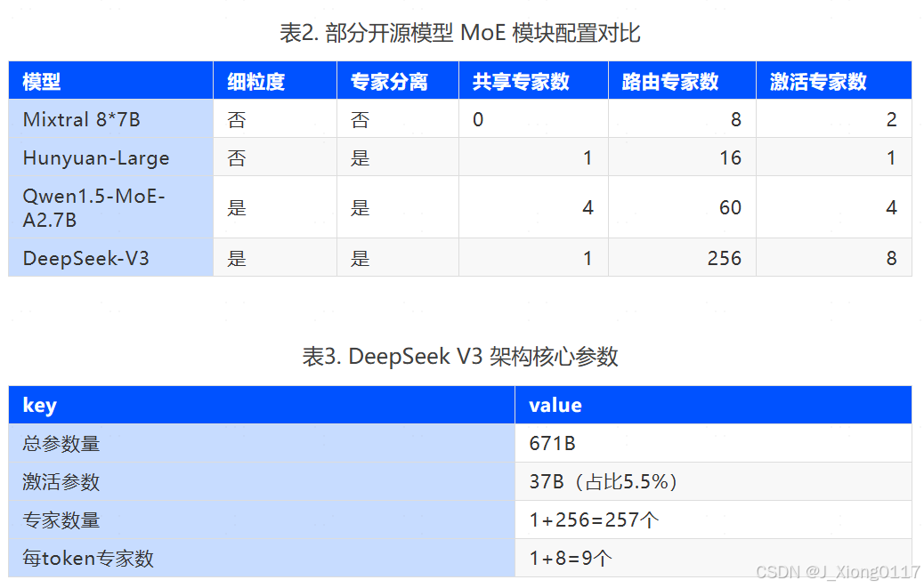The width and height of the screenshot is (924, 588).
Task: Click the 'Mixtral 8*7B' model cell
Action: click(x=110, y=119)
